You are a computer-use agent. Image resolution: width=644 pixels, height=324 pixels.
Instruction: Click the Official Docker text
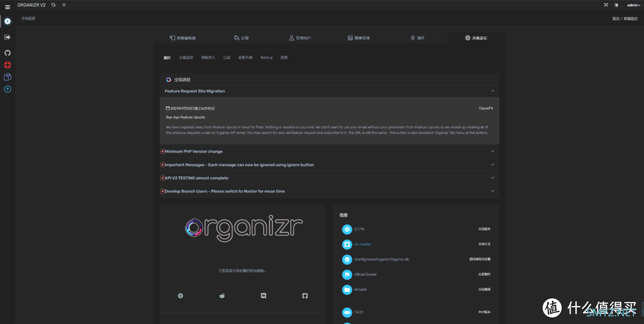point(366,275)
